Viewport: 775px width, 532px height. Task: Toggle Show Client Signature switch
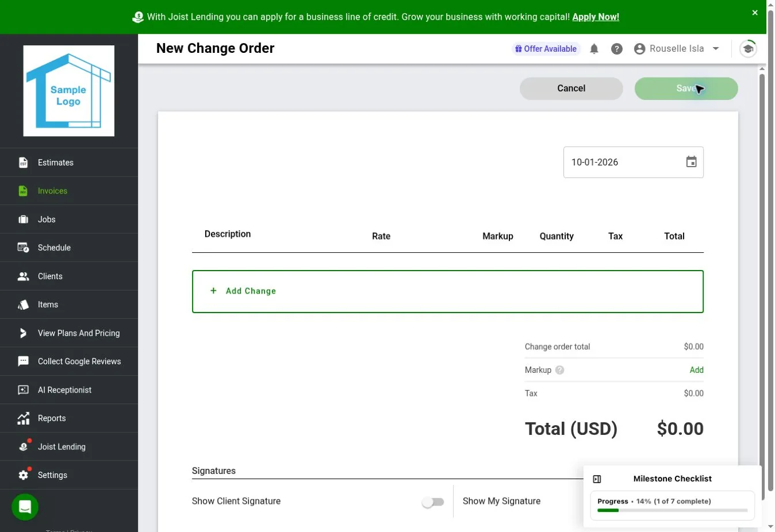click(433, 502)
